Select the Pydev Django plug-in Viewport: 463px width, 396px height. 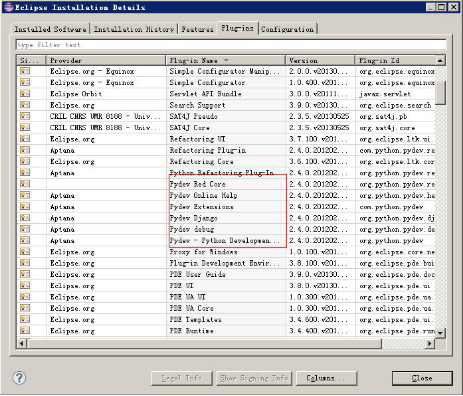[193, 218]
